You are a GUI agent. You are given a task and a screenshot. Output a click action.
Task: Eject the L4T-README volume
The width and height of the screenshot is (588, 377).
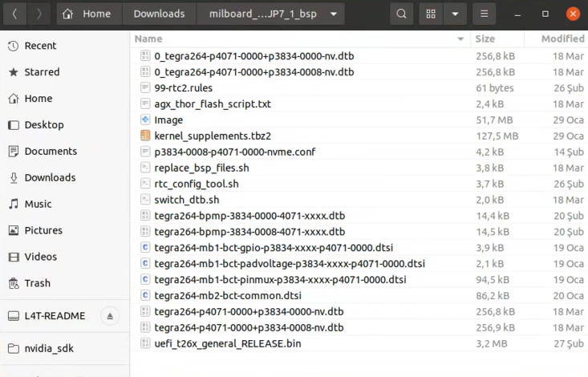pos(110,316)
